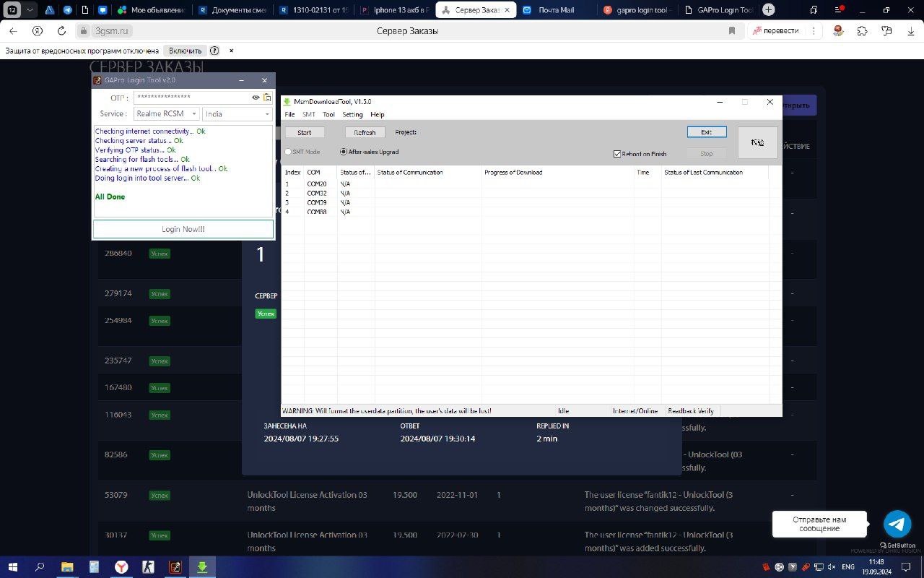Switch to the gapro login tool tab
Viewport: 924px width, 578px height.
click(x=637, y=10)
